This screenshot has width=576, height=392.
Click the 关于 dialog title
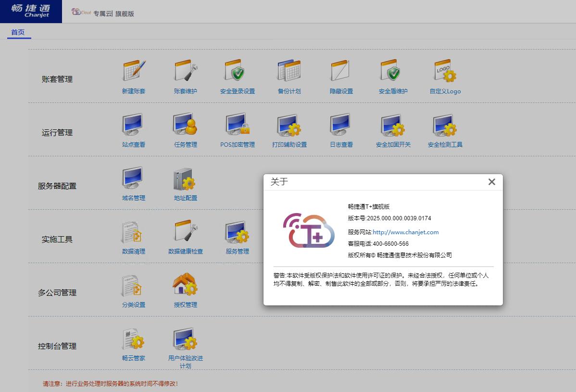pyautogui.click(x=279, y=182)
